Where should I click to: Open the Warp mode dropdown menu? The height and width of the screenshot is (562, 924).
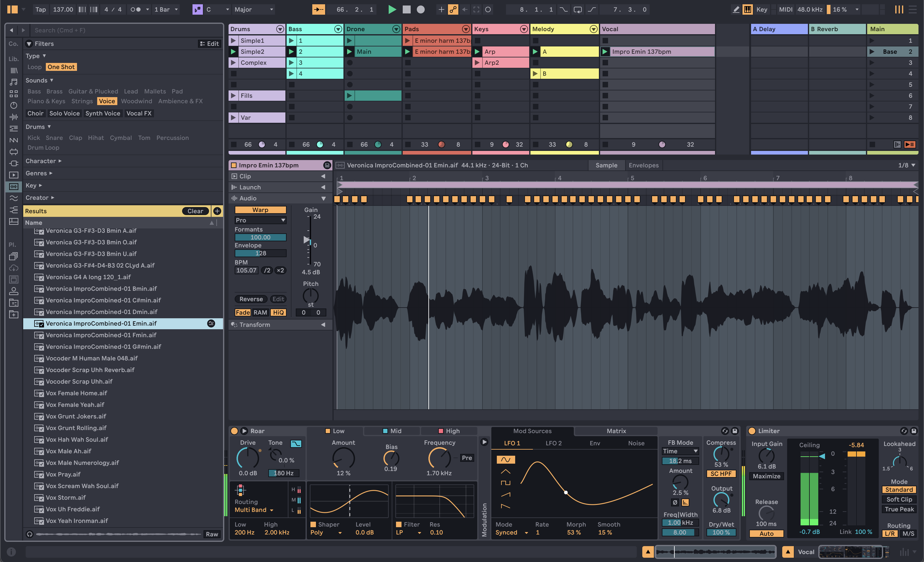[259, 220]
